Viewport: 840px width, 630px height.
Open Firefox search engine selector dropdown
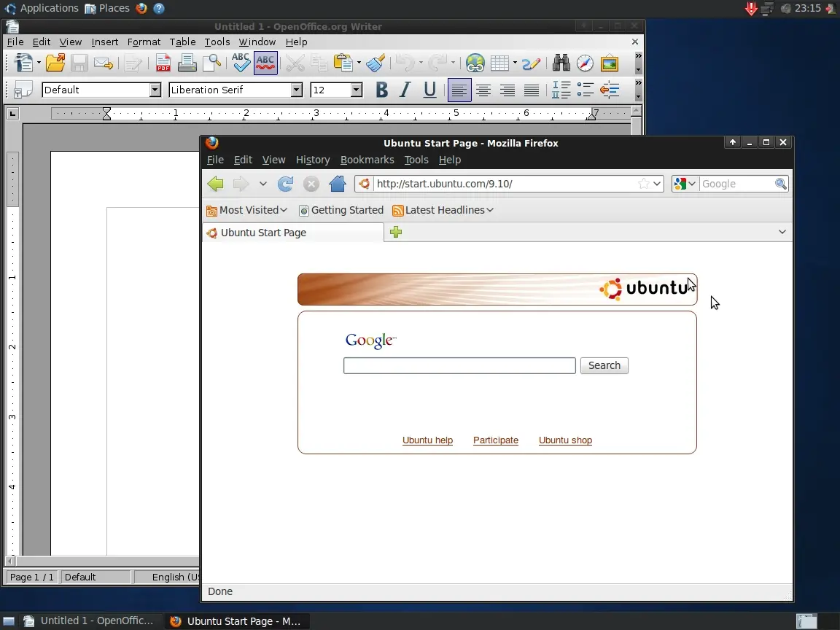[x=685, y=184]
